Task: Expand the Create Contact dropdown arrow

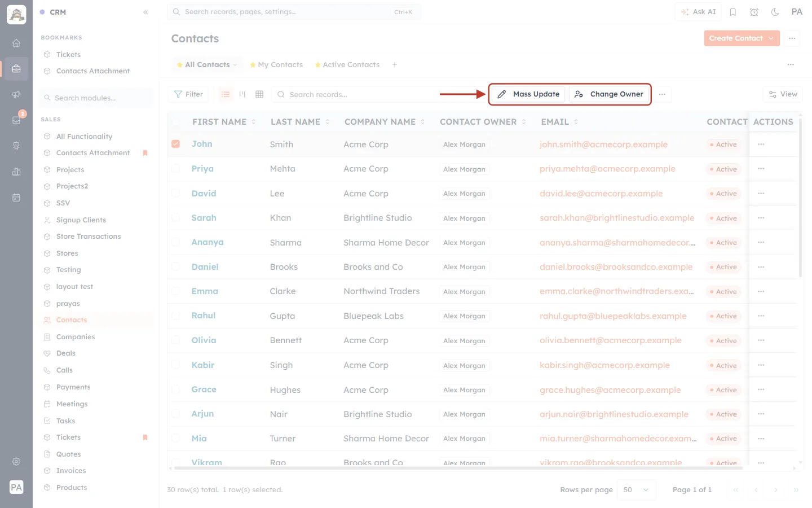Action: point(771,38)
